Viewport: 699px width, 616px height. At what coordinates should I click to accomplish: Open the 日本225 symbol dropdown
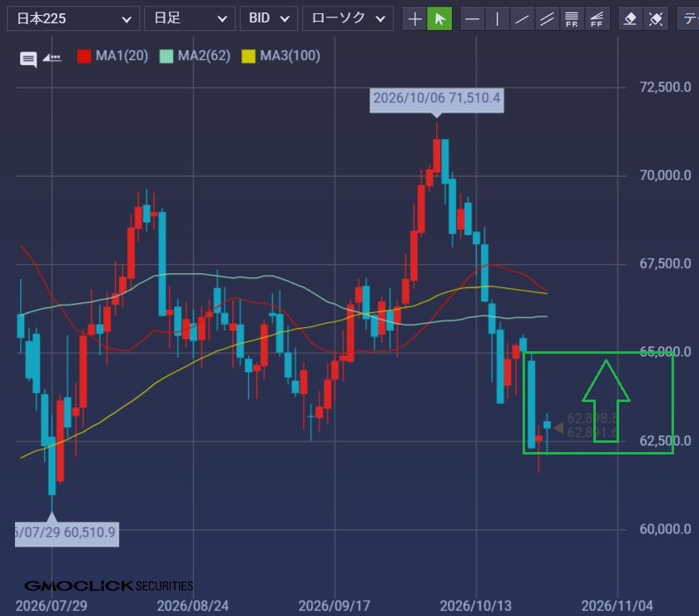coord(73,19)
